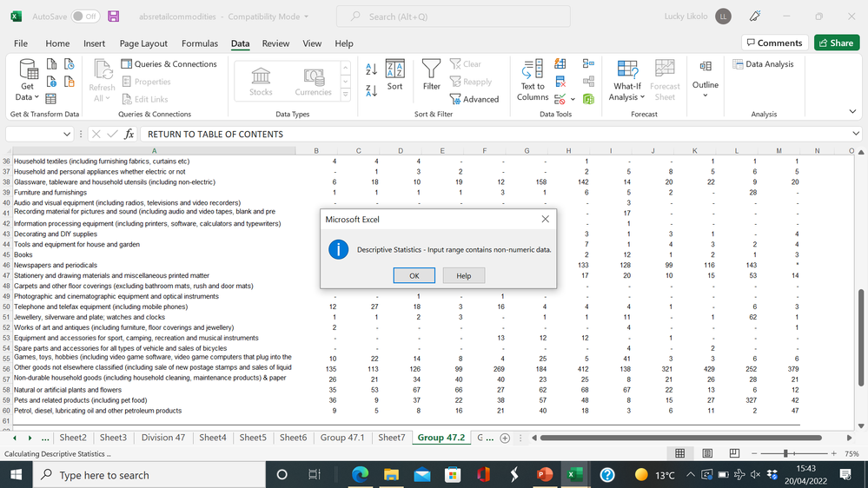Save the workbook with floppy icon
Image resolution: width=868 pixels, height=488 pixels.
click(x=114, y=16)
